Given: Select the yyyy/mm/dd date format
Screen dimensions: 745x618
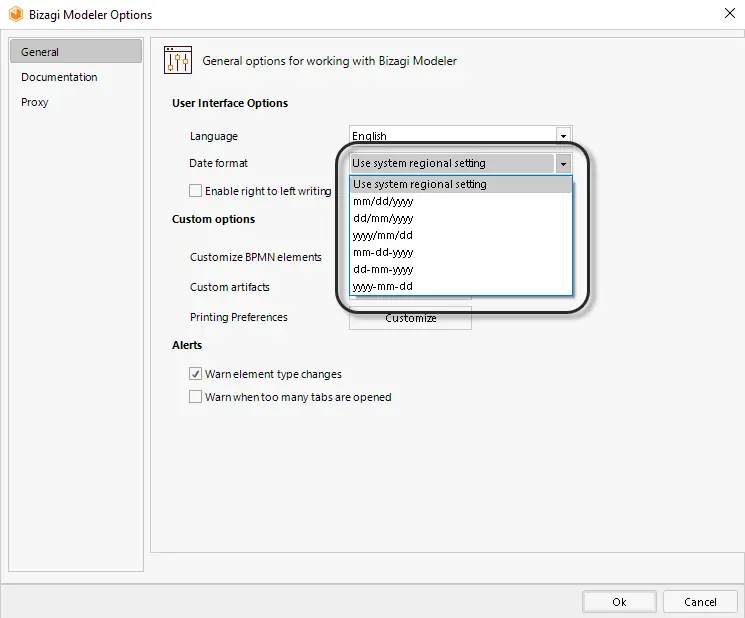Looking at the screenshot, I should (460, 236).
